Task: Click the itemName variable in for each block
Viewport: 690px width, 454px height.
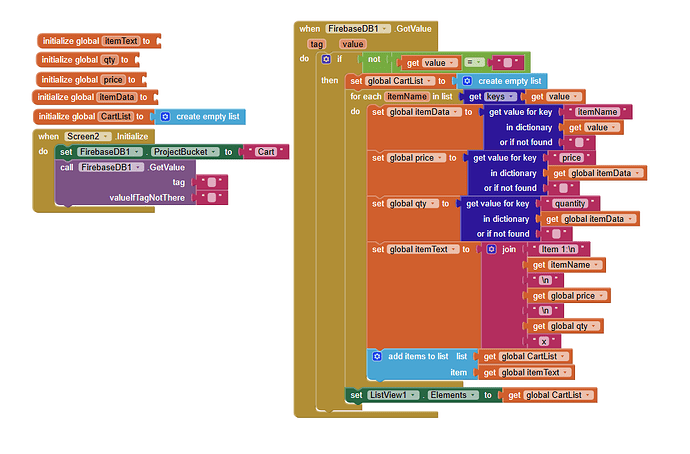Action: [x=407, y=96]
